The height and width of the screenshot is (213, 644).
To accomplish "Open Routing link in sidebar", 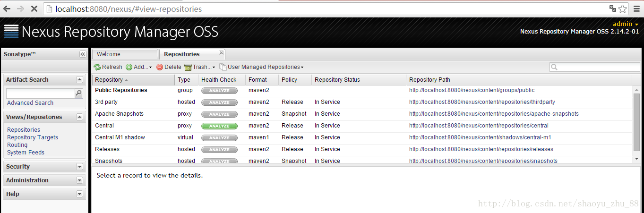I will 17,145.
